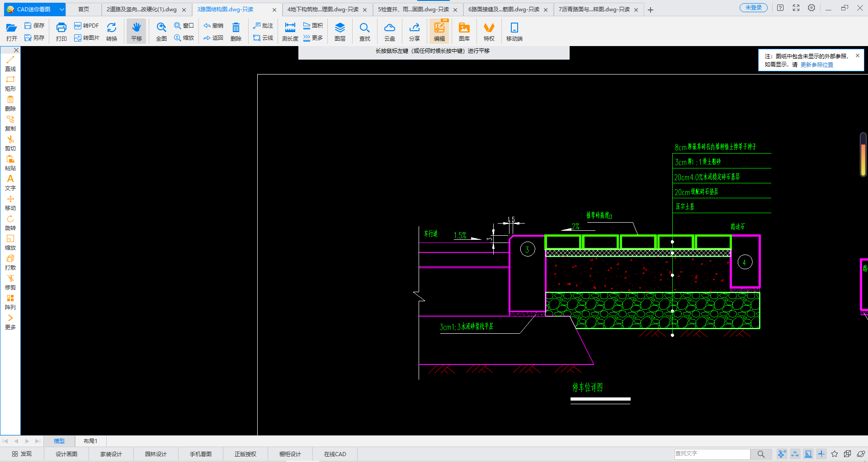Open the CAD迷你看图 app dropdown arrow
The image size is (868, 462).
(x=61, y=9)
